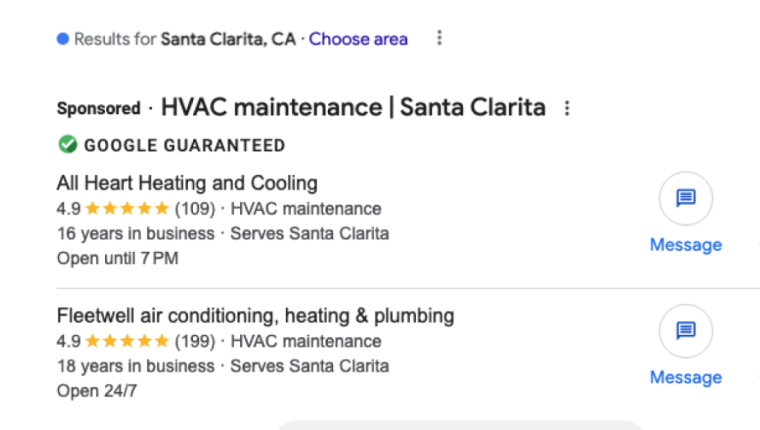Screen dimensions: 760x430
Task: Open the Fleetwell air conditioning listing
Action: pos(255,316)
